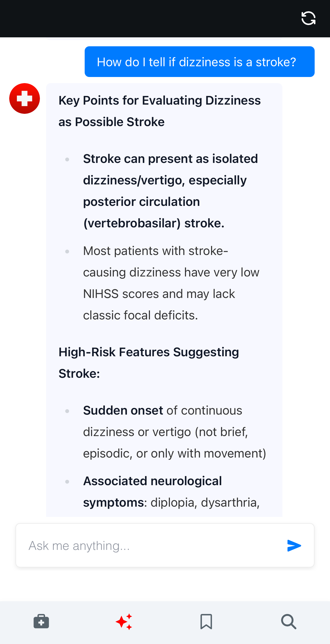Click the bold "Sudden onset" text
The height and width of the screenshot is (644, 330).
tap(123, 410)
